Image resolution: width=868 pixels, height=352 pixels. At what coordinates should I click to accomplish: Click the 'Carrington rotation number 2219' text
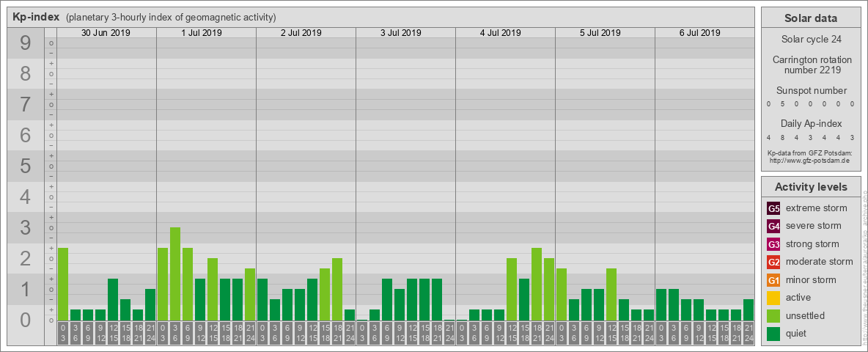pos(812,65)
